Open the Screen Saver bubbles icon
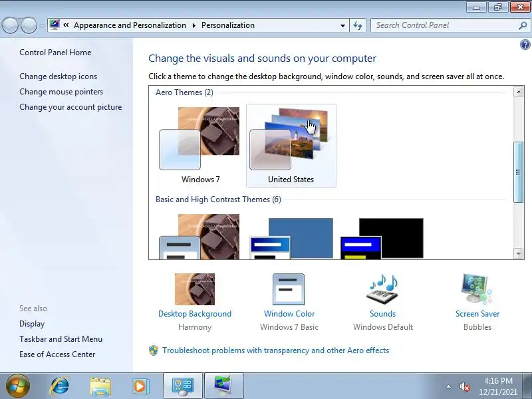Viewport: 532px width, 399px height. (477, 289)
